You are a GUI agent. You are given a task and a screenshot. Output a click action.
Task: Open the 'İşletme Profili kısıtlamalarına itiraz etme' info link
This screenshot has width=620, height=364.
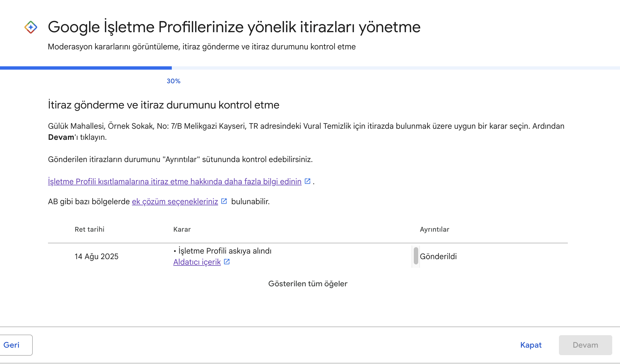175,181
